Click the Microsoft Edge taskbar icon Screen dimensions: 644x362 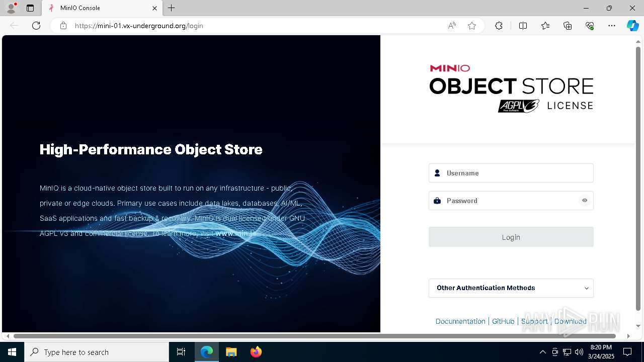207,352
